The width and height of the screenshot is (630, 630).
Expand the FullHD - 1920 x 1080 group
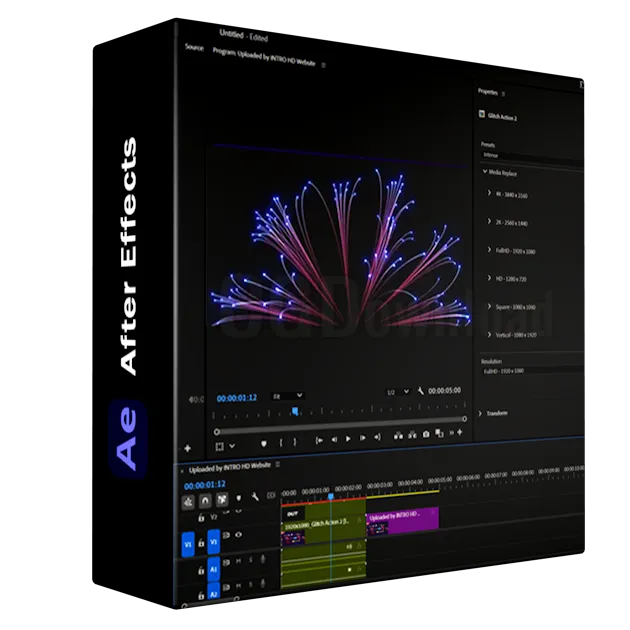(489, 250)
